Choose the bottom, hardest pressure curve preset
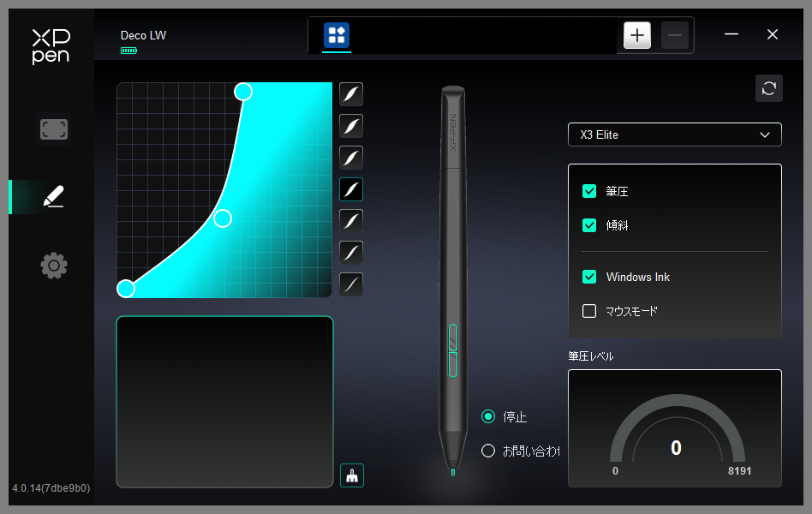The image size is (812, 514). (x=351, y=284)
